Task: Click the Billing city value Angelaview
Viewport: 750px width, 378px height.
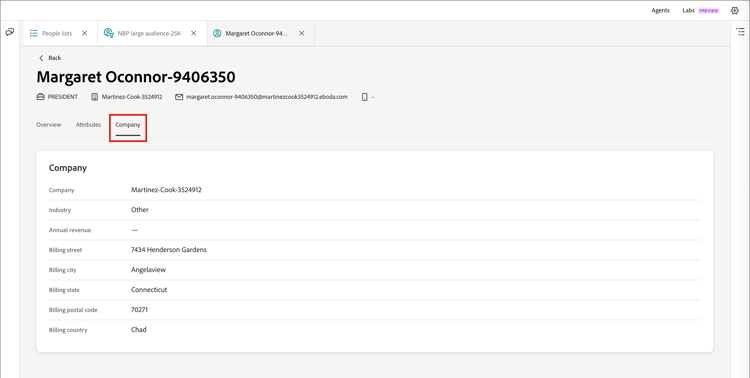Action: [148, 270]
